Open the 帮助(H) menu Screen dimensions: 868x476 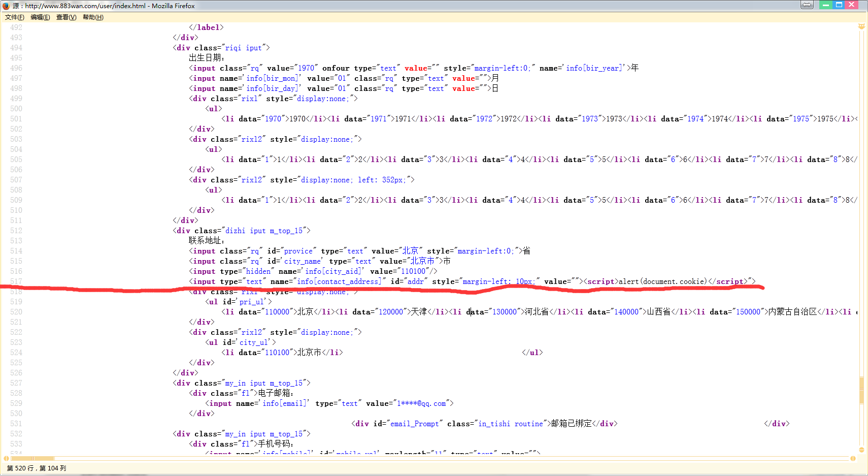click(93, 17)
